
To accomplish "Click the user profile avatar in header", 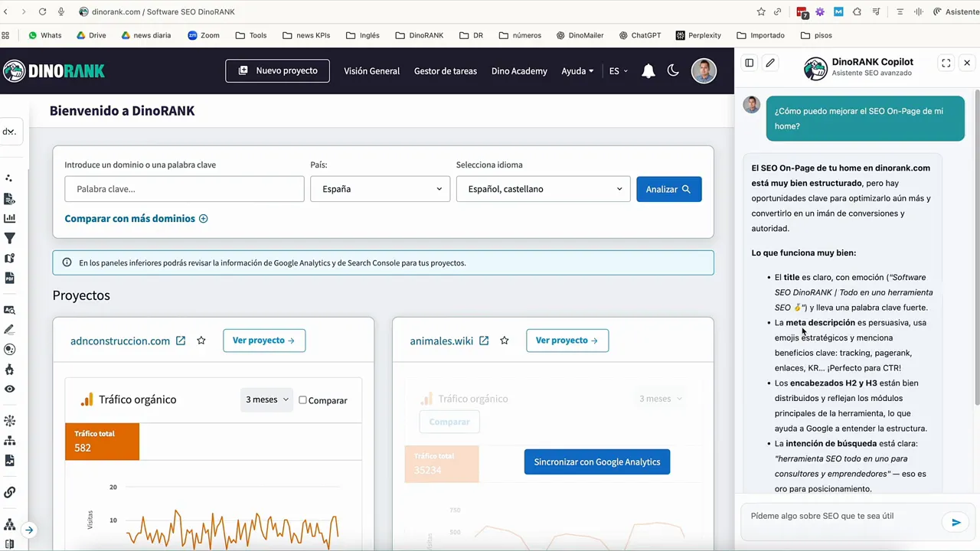I will tap(704, 70).
